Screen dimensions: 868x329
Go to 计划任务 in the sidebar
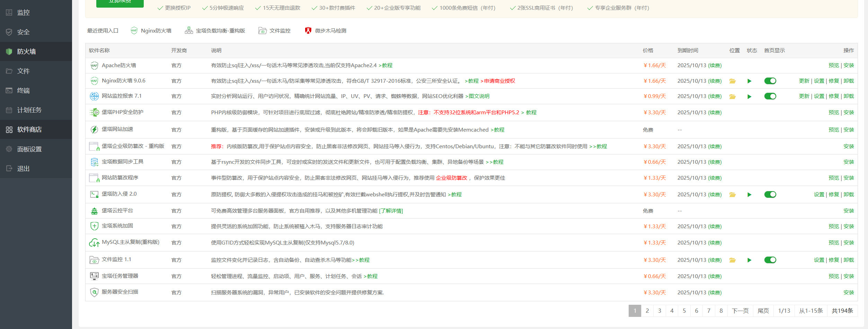coord(36,110)
